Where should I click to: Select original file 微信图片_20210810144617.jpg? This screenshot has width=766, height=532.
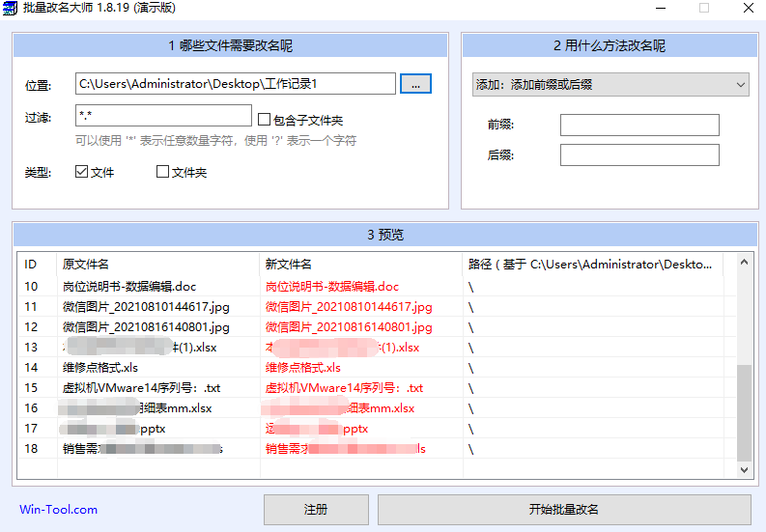tap(146, 307)
